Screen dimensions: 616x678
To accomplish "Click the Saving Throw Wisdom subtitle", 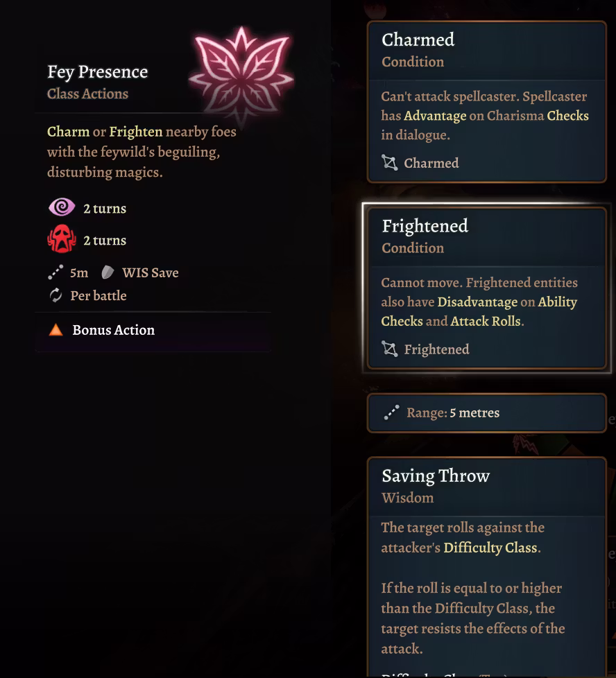I will [408, 498].
